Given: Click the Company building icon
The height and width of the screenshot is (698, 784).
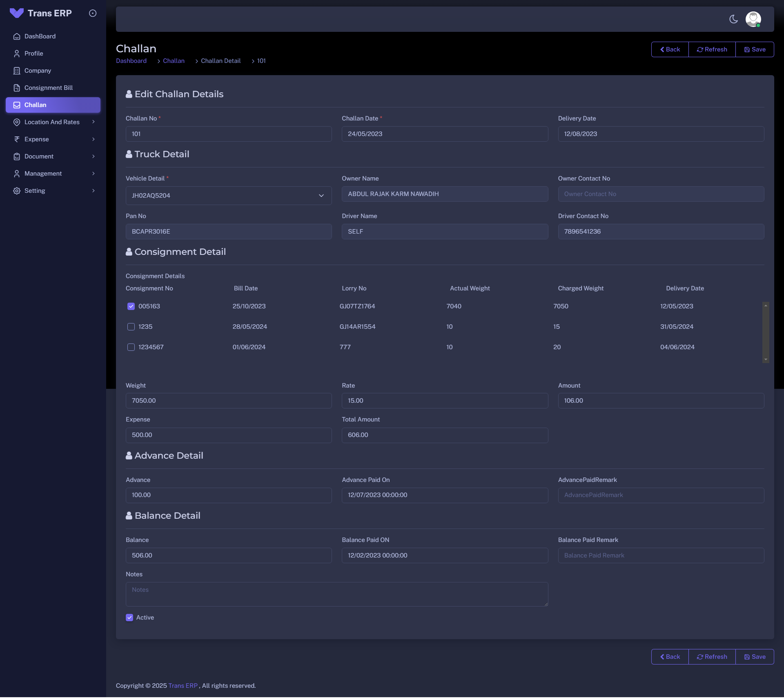Looking at the screenshot, I should pyautogui.click(x=17, y=71).
